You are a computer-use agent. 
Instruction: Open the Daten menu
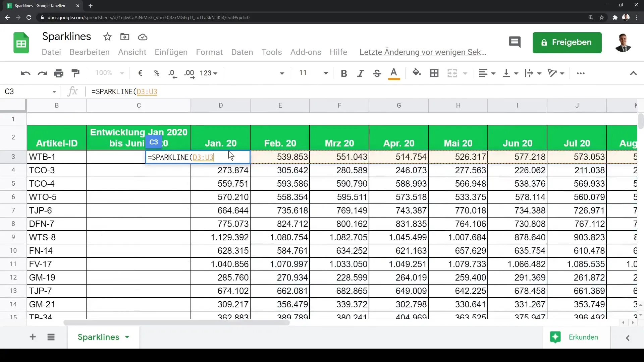[x=242, y=52]
